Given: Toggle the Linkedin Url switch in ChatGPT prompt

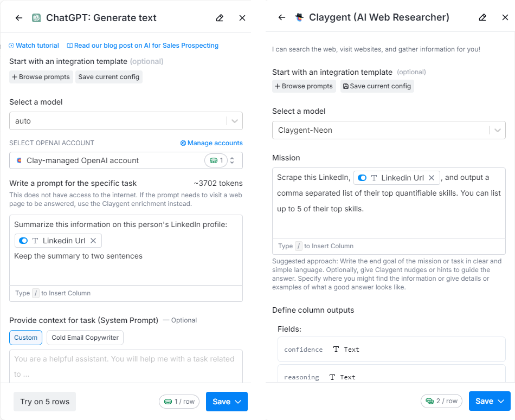Looking at the screenshot, I should (23, 241).
